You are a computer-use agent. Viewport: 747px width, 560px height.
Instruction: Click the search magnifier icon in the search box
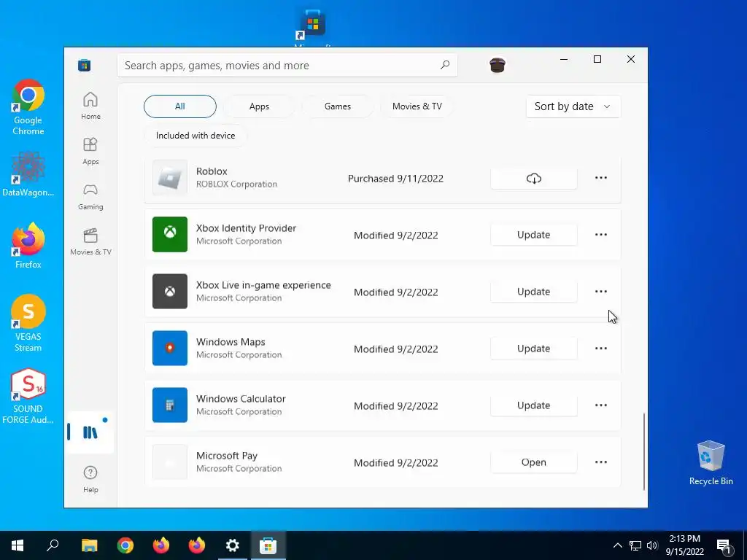click(444, 65)
